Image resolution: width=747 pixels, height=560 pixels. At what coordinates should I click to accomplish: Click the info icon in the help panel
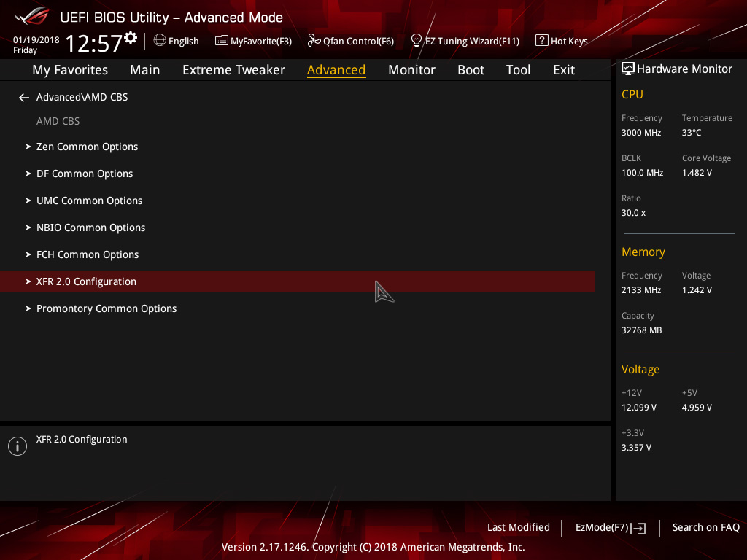coord(18,446)
